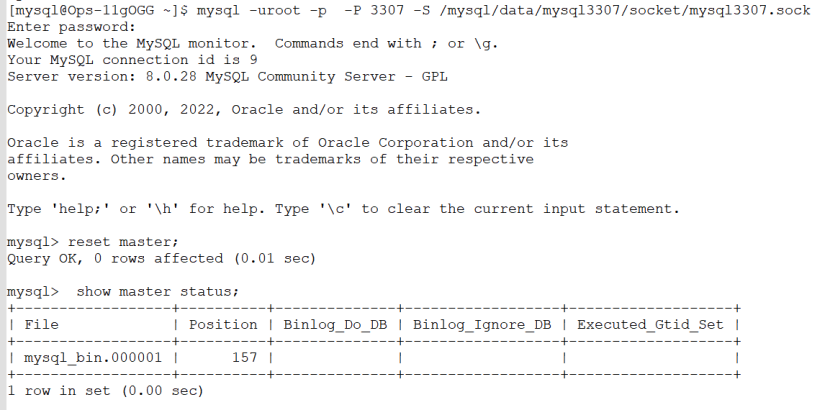Image resolution: width=831 pixels, height=411 pixels.
Task: Click the 'Enter password:' prompt line
Action: click(x=72, y=27)
